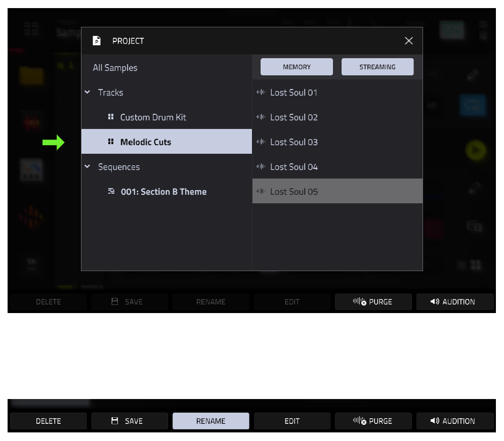504x441 pixels.
Task: Select the Custom Drum Kit track
Action: pyautogui.click(x=166, y=117)
